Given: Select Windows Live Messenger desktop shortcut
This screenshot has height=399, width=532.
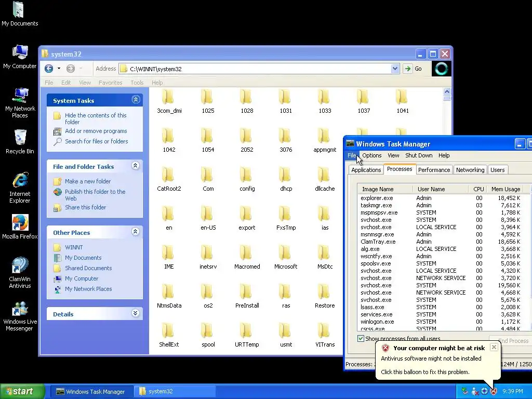Looking at the screenshot, I should tap(20, 316).
